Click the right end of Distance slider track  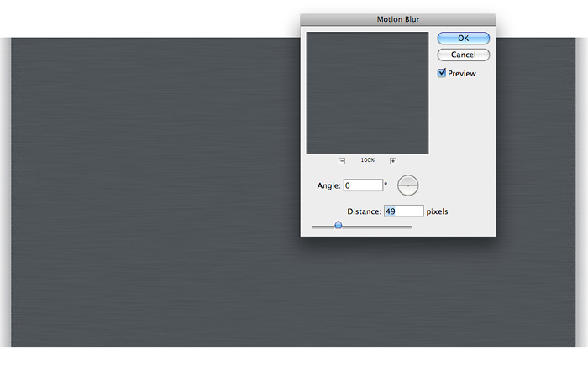coord(411,226)
